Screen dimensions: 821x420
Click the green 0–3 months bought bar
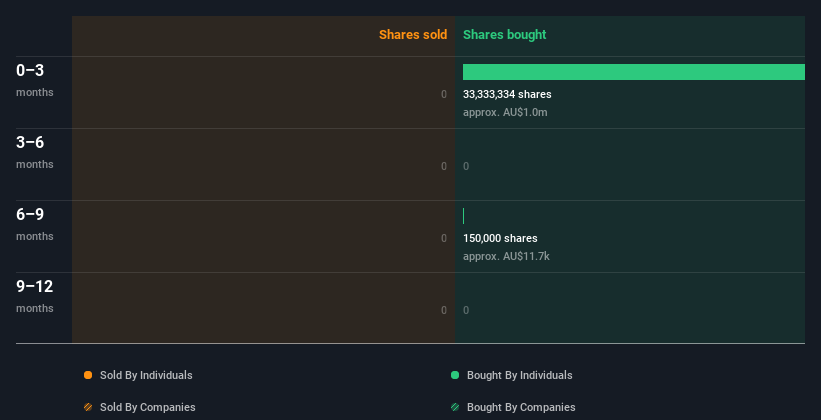click(634, 72)
